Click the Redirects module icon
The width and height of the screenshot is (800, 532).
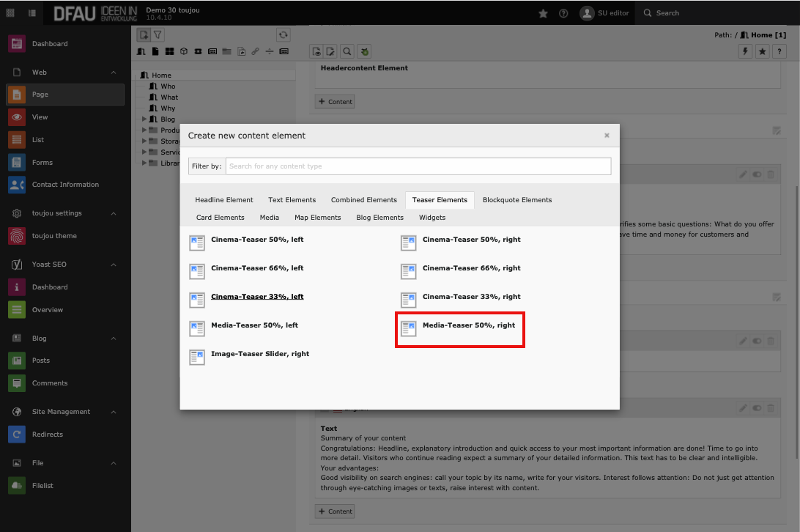point(17,435)
